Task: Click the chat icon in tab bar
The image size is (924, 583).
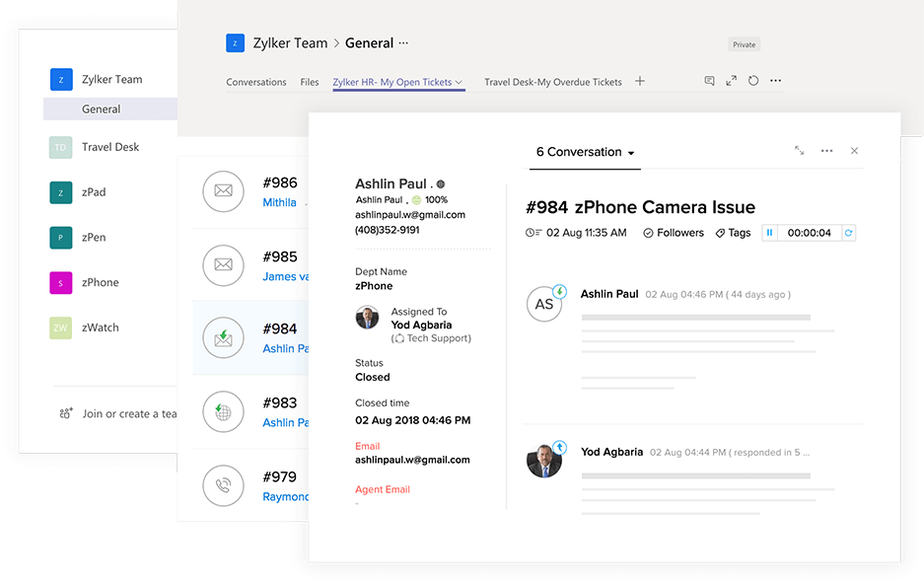Action: [x=709, y=81]
